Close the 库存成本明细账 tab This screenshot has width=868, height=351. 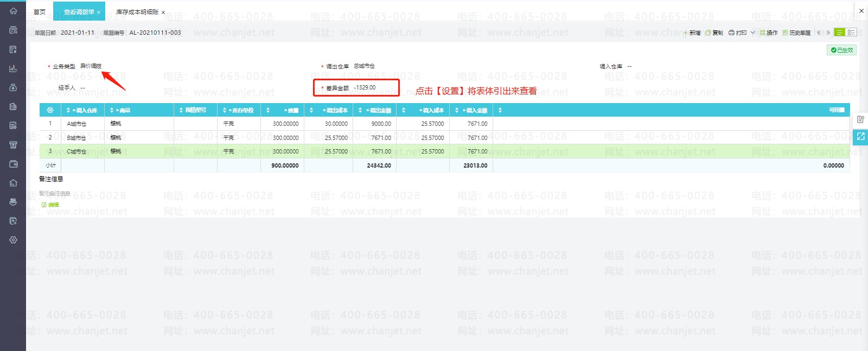[x=163, y=12]
